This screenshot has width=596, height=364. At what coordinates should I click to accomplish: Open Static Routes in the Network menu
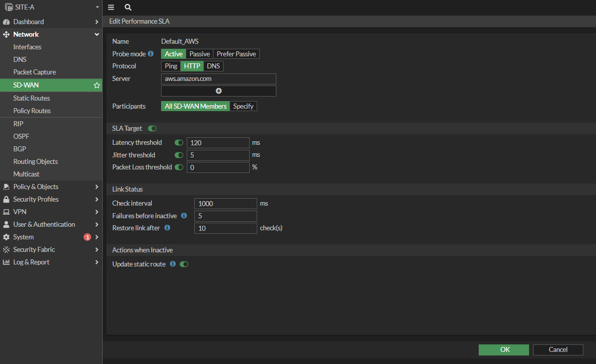32,98
